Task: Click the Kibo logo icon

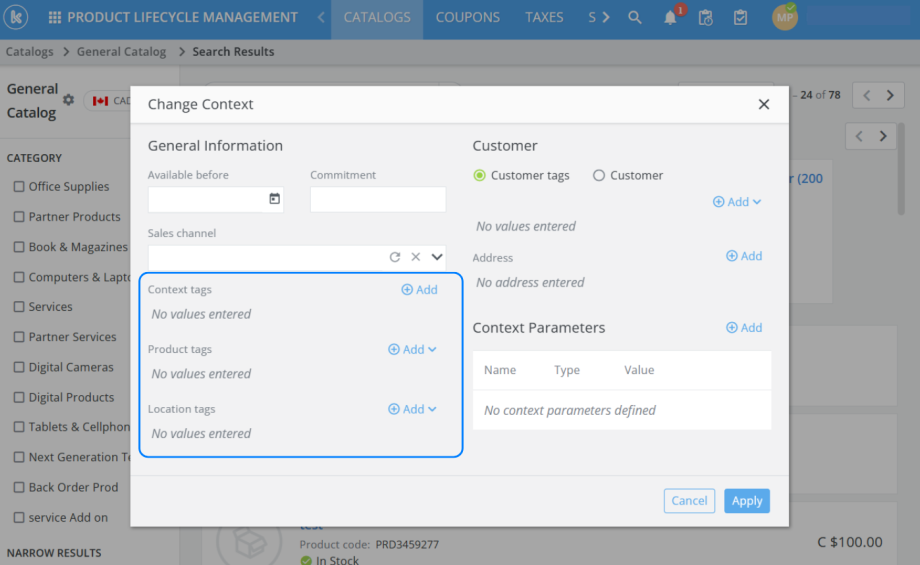Action: click(16, 18)
